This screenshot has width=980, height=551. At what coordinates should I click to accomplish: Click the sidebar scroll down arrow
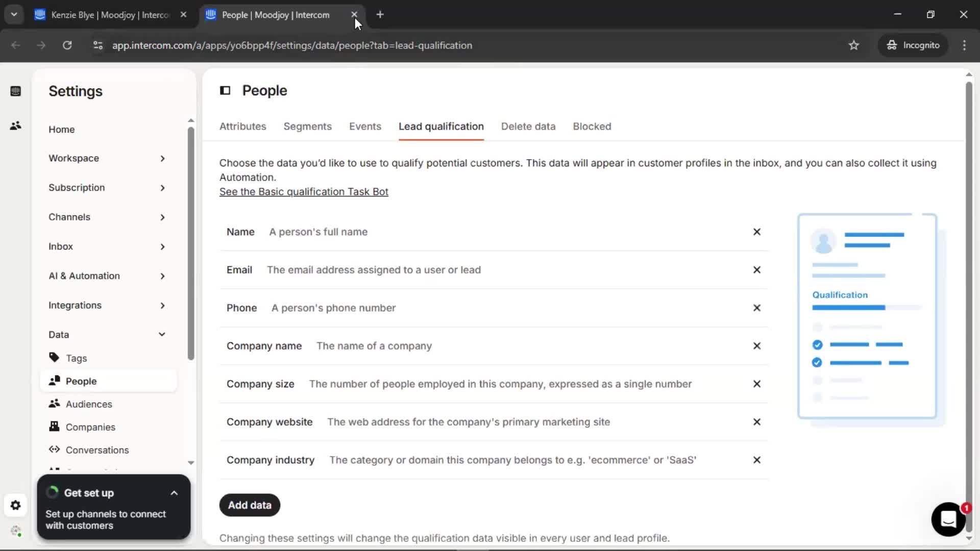click(x=191, y=463)
